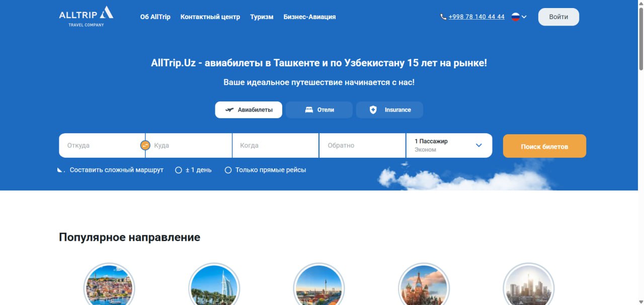Click the Куда destination field
Screen dimensions: 644x305
[x=189, y=145]
